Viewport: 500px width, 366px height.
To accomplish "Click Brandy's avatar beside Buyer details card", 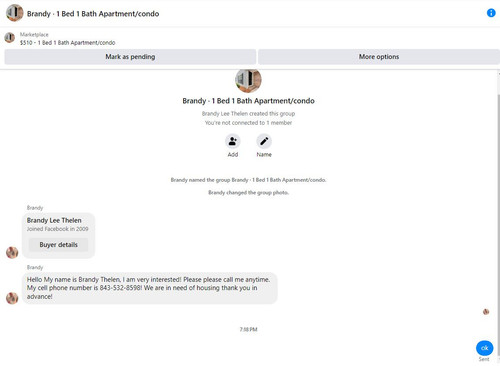I will (x=12, y=252).
